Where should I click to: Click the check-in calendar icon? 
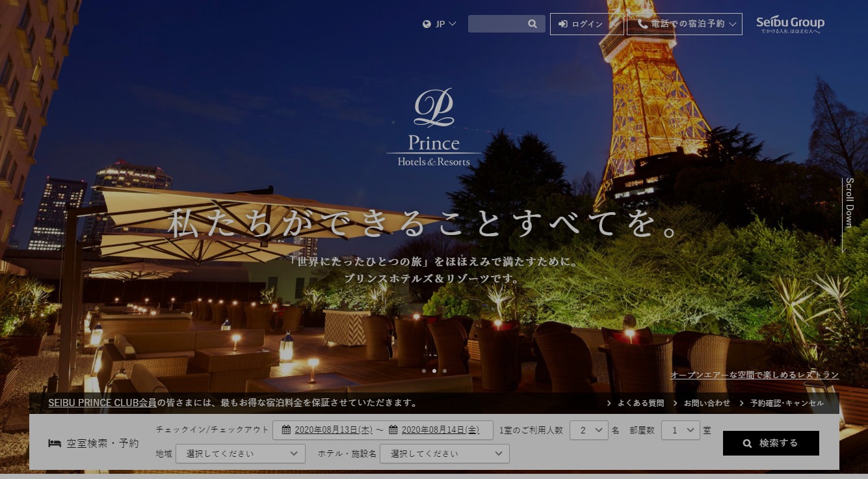point(285,430)
